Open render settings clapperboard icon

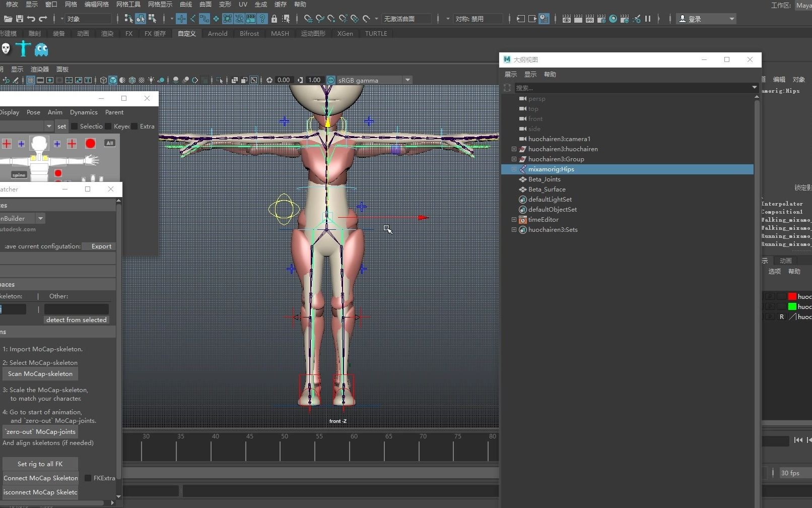pyautogui.click(x=601, y=19)
